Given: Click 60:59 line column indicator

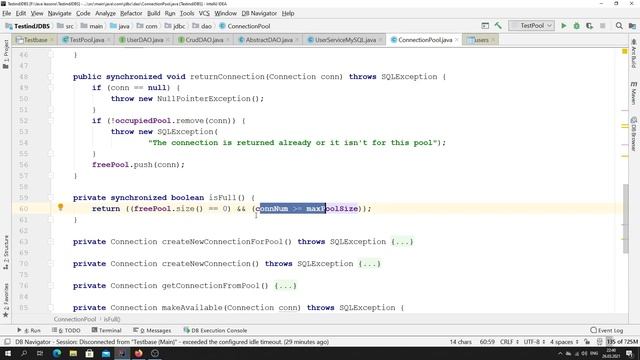Looking at the screenshot, I should click(x=487, y=342).
